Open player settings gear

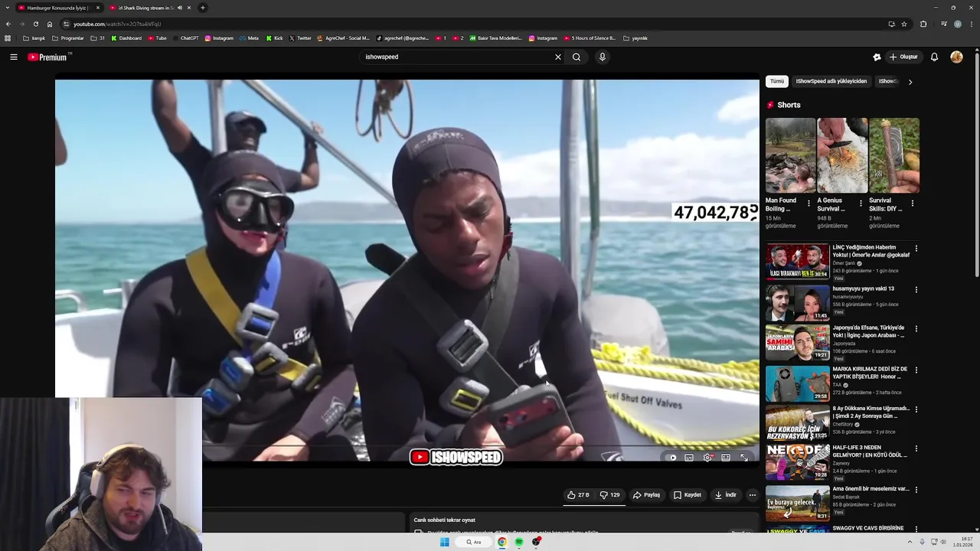pos(707,458)
